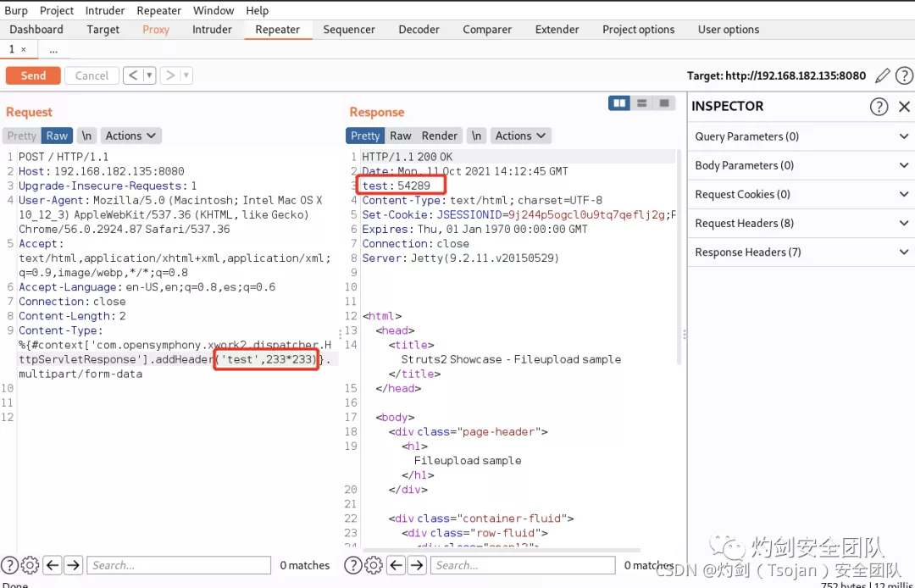This screenshot has height=588, width=915.
Task: Open the Repeater menu in menu bar
Action: [x=158, y=10]
